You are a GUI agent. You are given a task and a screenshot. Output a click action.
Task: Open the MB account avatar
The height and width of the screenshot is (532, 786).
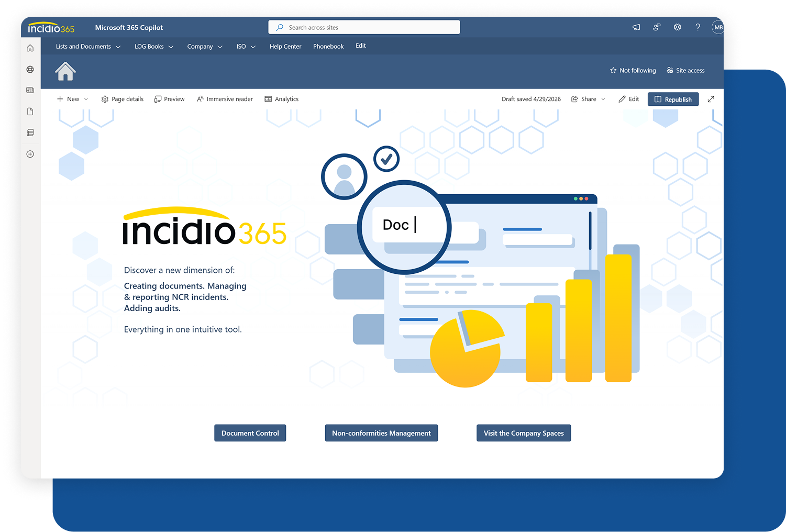tap(717, 27)
